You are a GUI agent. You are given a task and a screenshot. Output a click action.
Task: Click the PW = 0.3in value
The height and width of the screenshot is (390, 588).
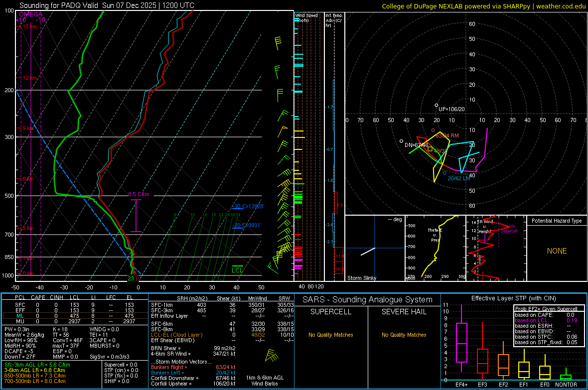pyautogui.click(x=17, y=329)
